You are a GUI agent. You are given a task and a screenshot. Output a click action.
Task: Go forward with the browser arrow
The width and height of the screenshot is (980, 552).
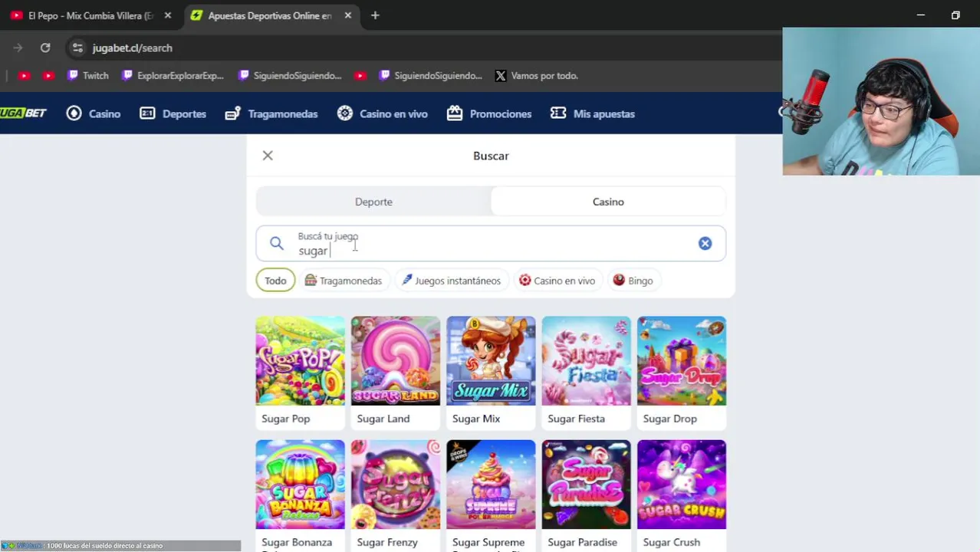coord(18,48)
